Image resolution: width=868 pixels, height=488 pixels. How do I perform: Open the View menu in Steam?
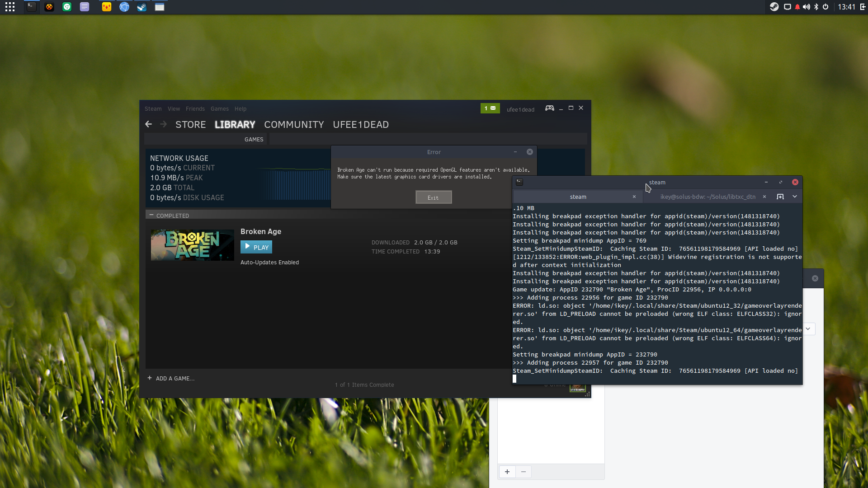point(174,109)
